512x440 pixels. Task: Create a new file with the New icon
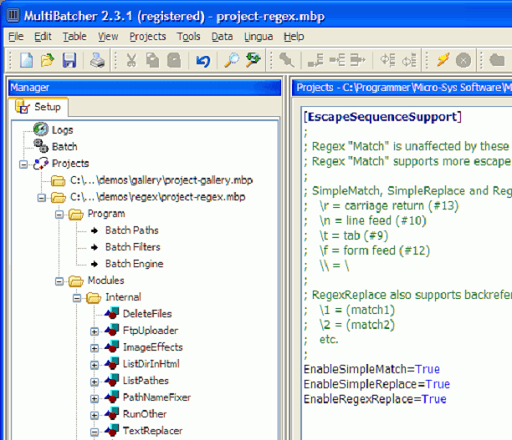pos(26,61)
